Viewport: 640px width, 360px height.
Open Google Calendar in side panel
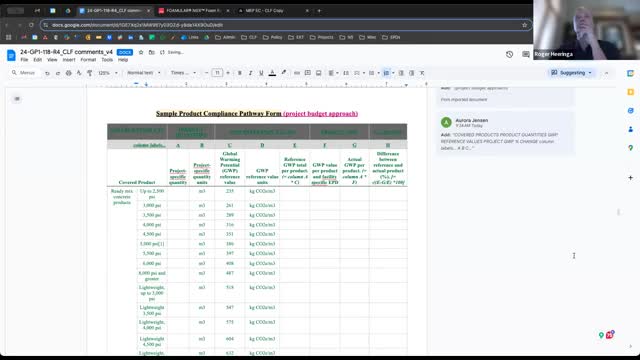pos(631,73)
